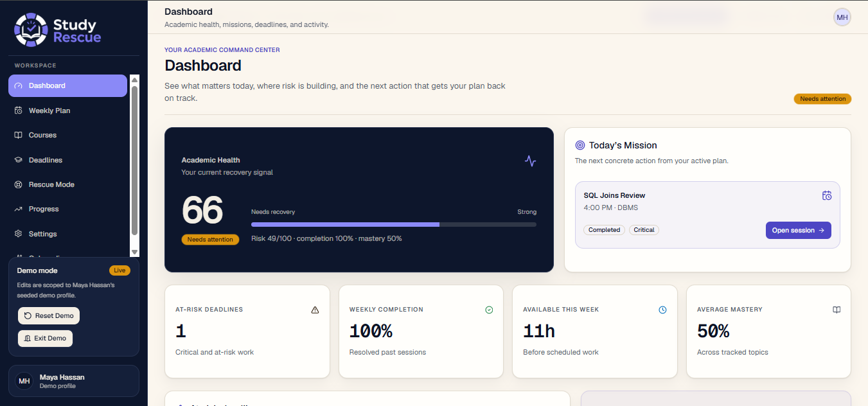The image size is (868, 406).
Task: Open Deadlines from the sidebar
Action: tap(67, 160)
